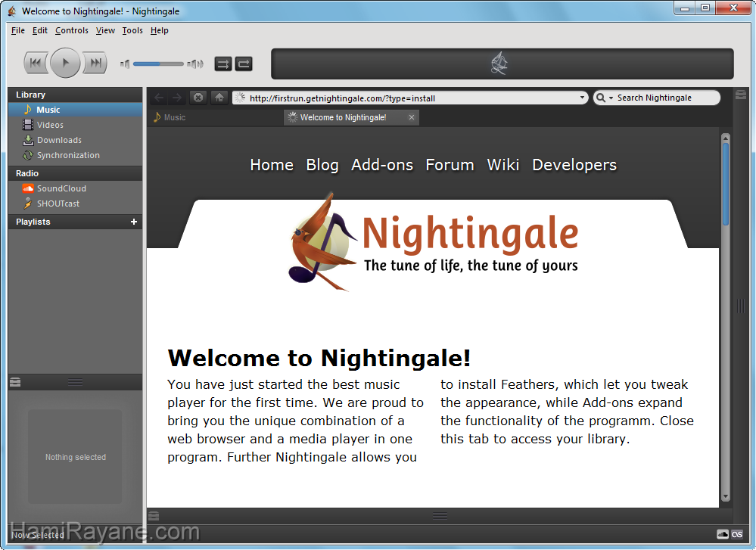756x550 pixels.
Task: Open the Add-ons link
Action: [x=382, y=165]
